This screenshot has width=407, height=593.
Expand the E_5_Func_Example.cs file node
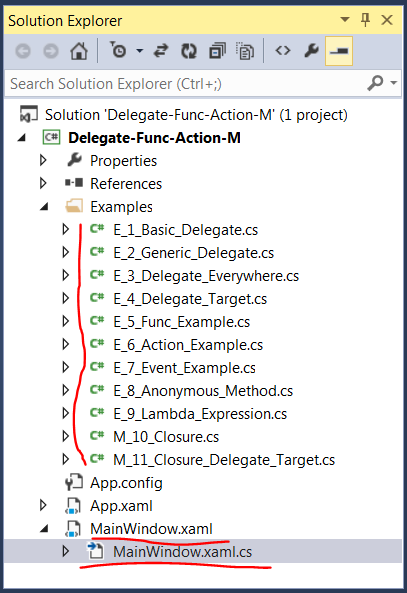66,321
